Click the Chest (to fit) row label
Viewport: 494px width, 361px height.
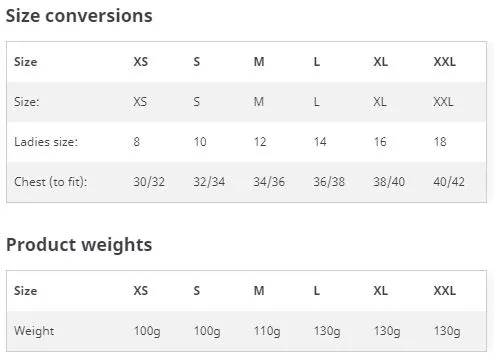(x=51, y=182)
